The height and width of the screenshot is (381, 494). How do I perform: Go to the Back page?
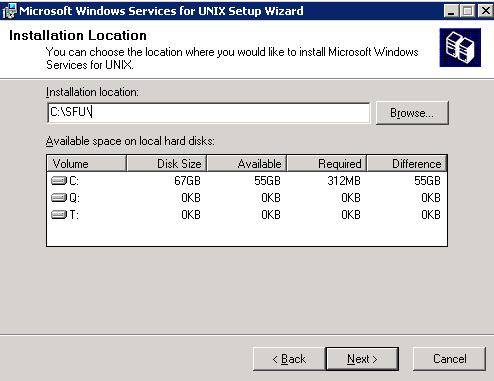coord(289,359)
